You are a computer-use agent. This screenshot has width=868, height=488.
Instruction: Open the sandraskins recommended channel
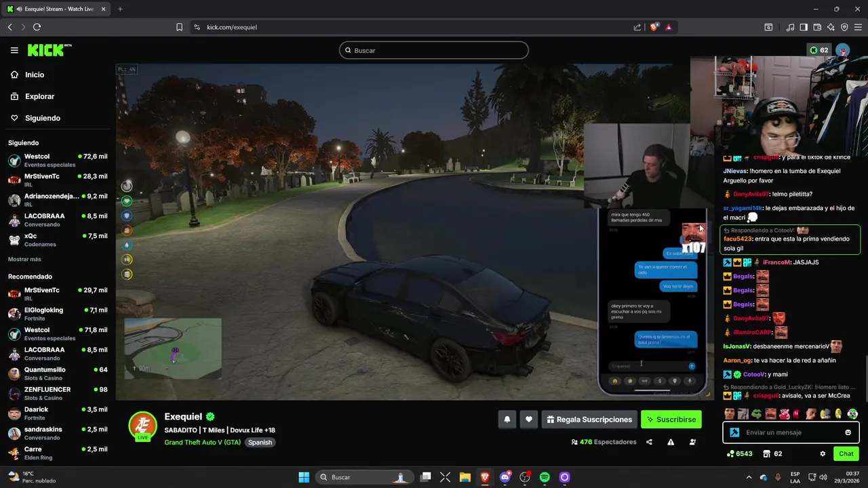pos(57,433)
